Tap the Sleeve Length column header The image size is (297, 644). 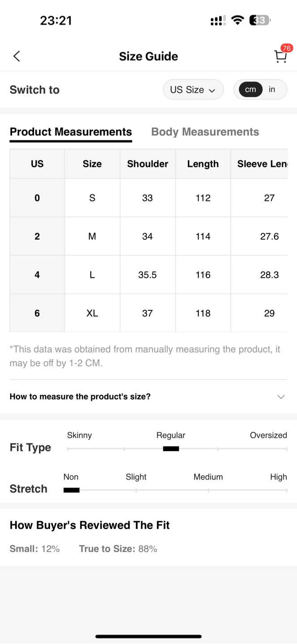[x=259, y=164]
